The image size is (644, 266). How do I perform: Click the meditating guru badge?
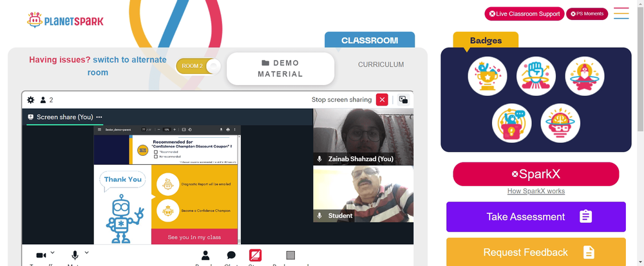click(x=585, y=77)
